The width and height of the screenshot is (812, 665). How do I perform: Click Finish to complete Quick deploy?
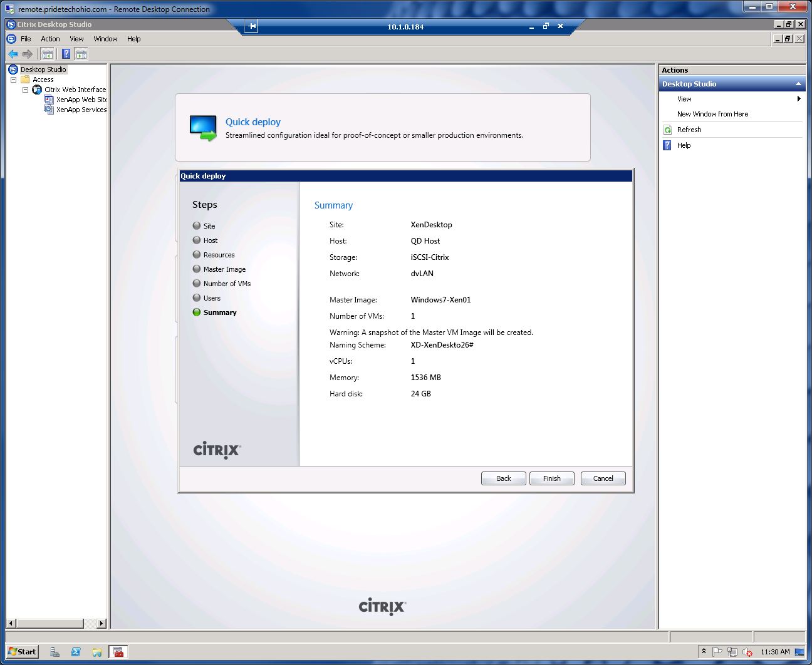(x=552, y=478)
